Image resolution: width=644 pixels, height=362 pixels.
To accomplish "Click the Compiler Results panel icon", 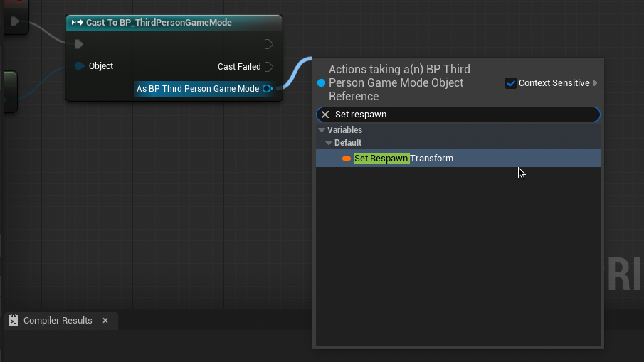I will [x=14, y=321].
